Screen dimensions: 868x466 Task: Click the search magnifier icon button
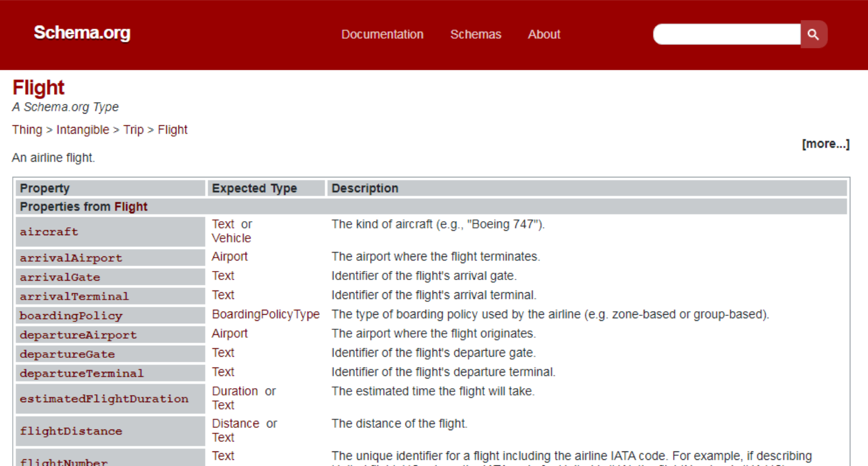tap(814, 35)
